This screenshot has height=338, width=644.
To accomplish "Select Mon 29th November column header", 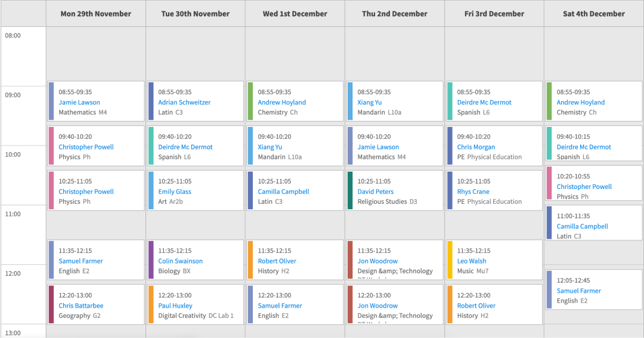I will coord(96,14).
